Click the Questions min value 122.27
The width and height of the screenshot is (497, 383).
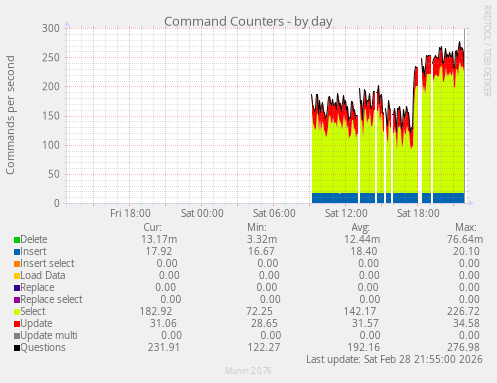pyautogui.click(x=264, y=347)
